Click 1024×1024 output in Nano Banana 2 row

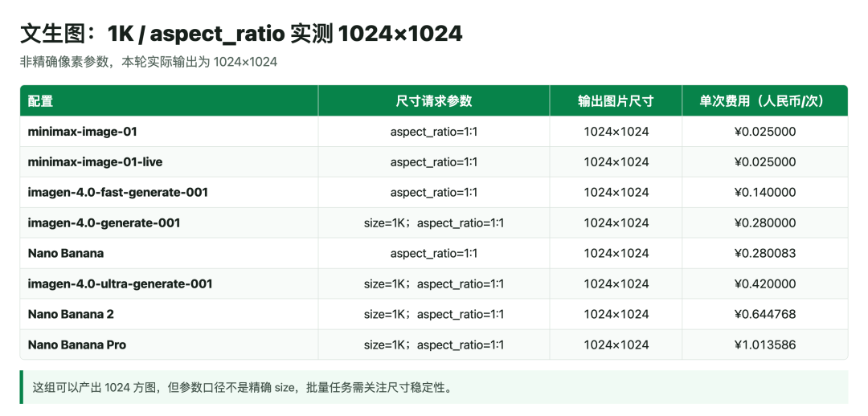coord(616,314)
